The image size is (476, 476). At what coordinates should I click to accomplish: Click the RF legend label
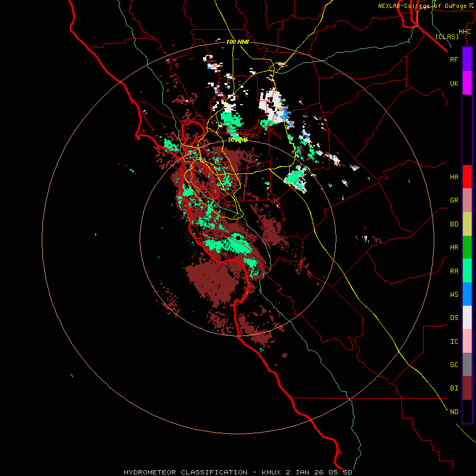pyautogui.click(x=454, y=59)
